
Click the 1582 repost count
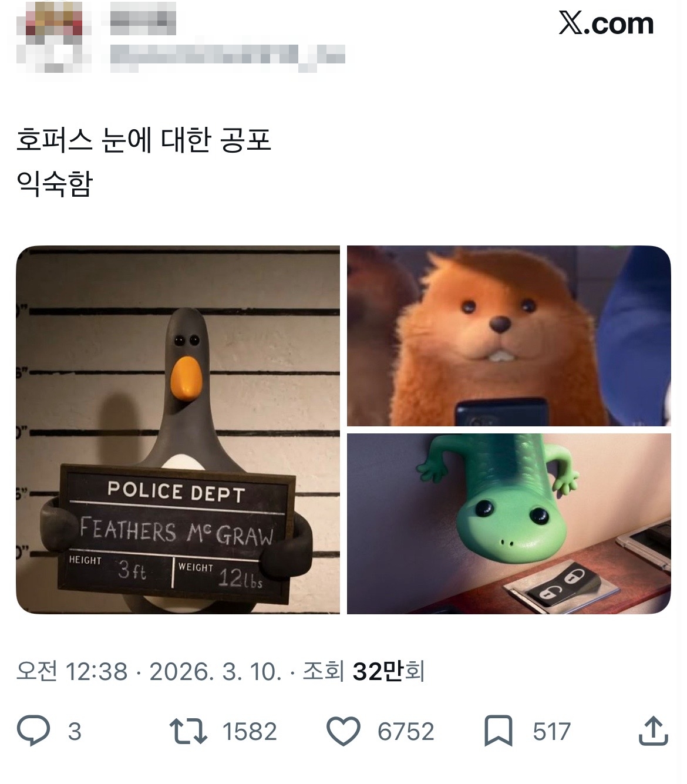(250, 732)
